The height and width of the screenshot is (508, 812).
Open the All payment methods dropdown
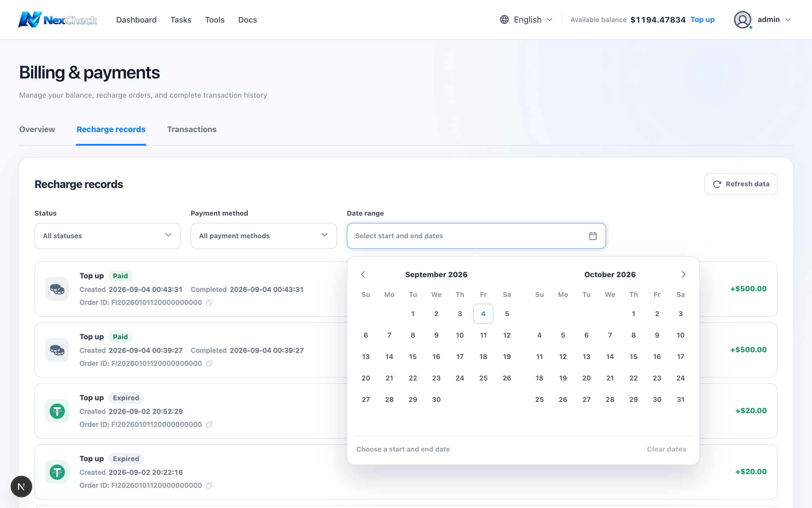tap(264, 236)
